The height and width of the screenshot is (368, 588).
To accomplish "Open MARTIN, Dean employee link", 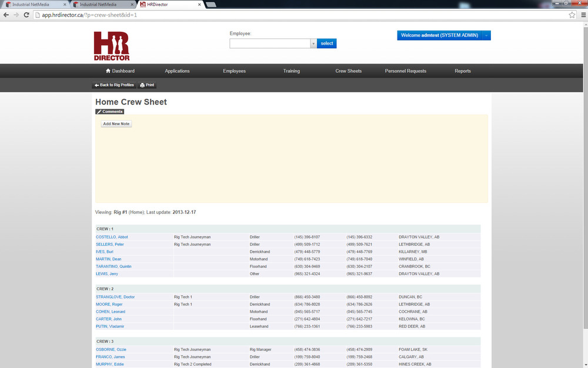I will click(x=108, y=259).
